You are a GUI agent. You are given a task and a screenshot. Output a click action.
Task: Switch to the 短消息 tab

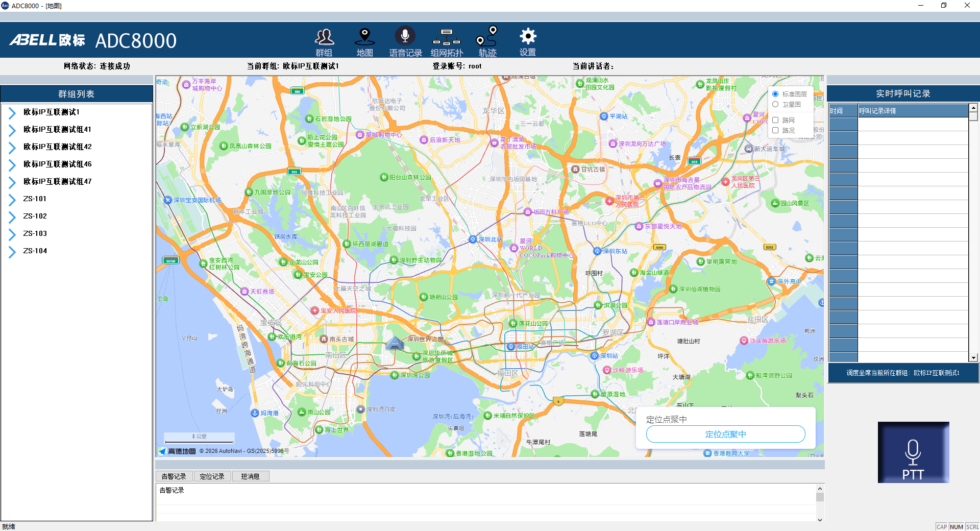pos(251,476)
